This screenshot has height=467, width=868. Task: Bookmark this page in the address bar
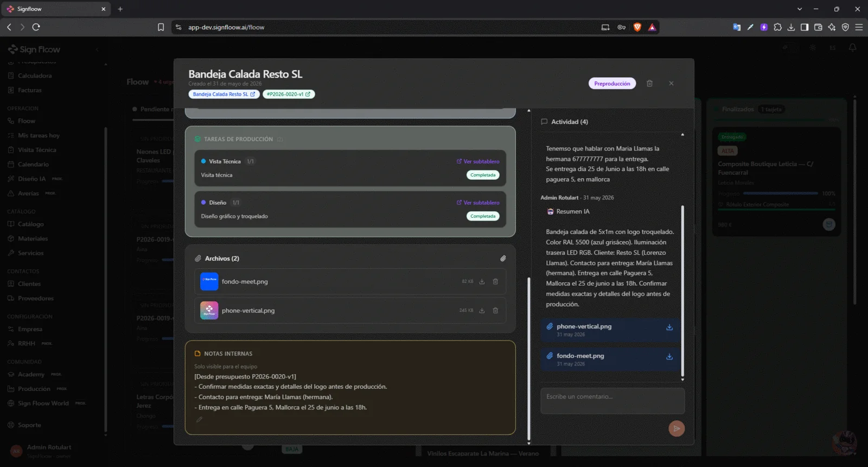[x=161, y=27]
